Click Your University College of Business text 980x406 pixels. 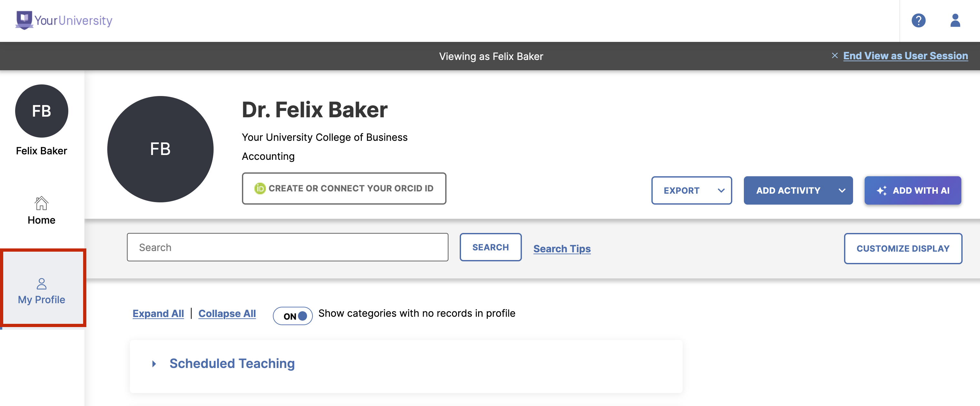coord(324,137)
